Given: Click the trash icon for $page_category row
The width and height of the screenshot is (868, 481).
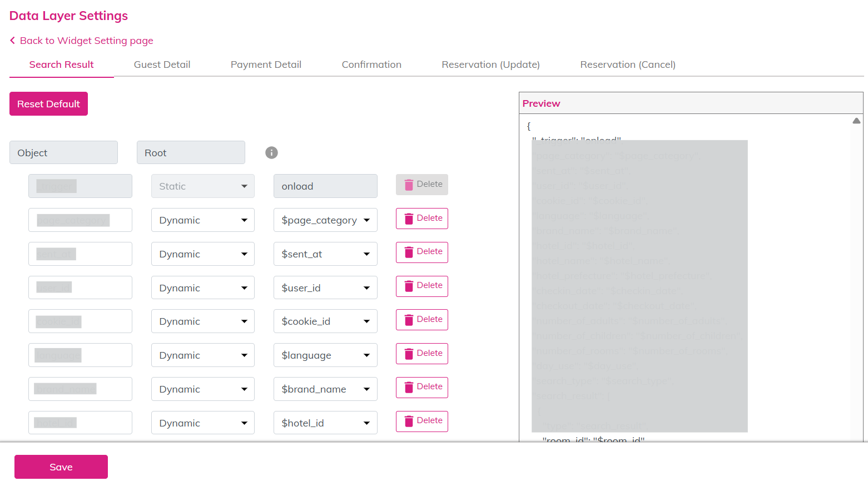Looking at the screenshot, I should pyautogui.click(x=409, y=219).
